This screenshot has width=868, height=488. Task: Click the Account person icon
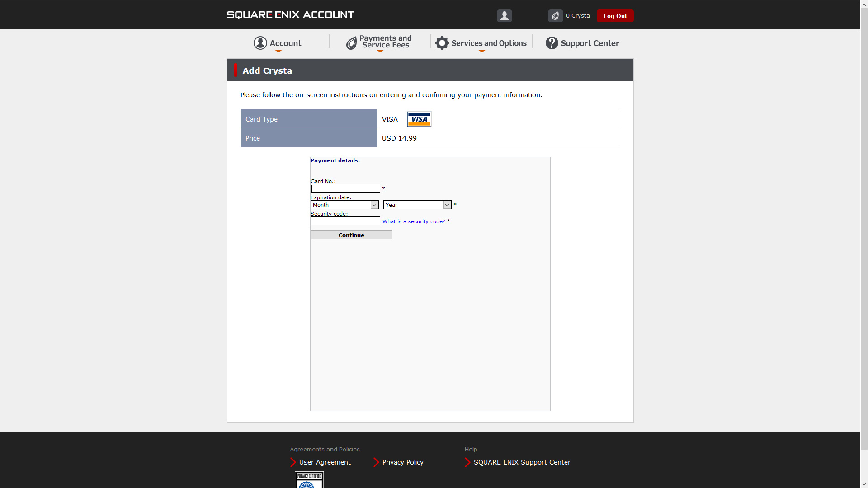(x=260, y=43)
